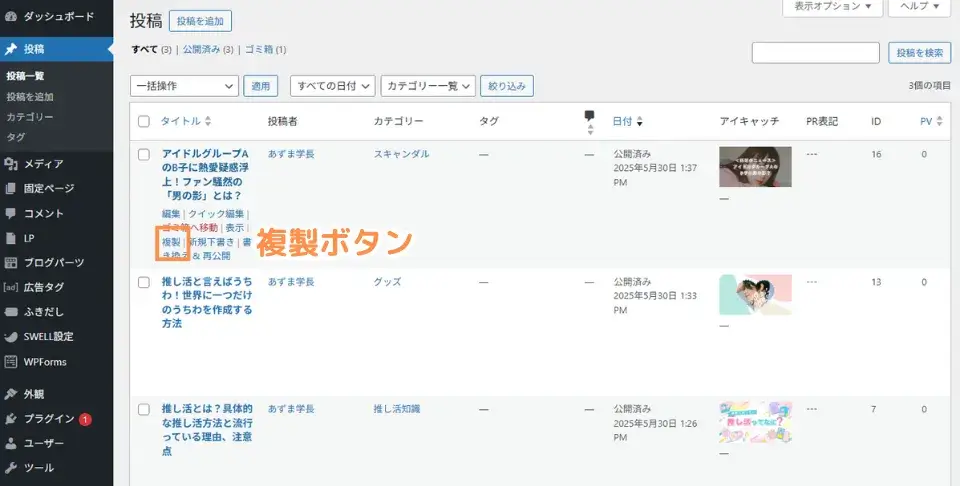Check the box for アイドルグループA post
The width and height of the screenshot is (960, 486).
tap(144, 154)
